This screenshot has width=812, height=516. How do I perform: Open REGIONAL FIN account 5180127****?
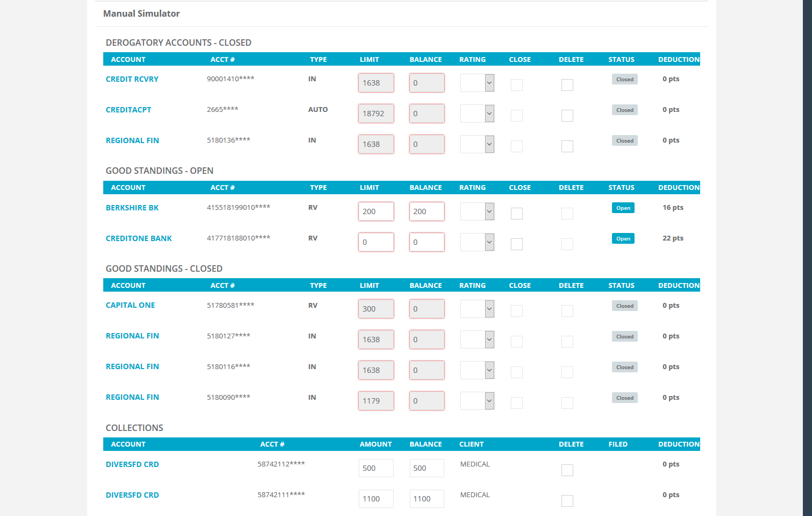[x=132, y=336]
